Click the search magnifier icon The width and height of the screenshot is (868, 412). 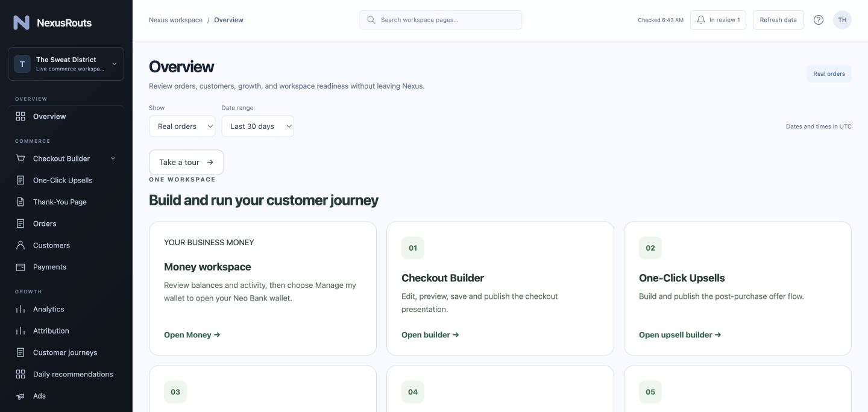(371, 20)
